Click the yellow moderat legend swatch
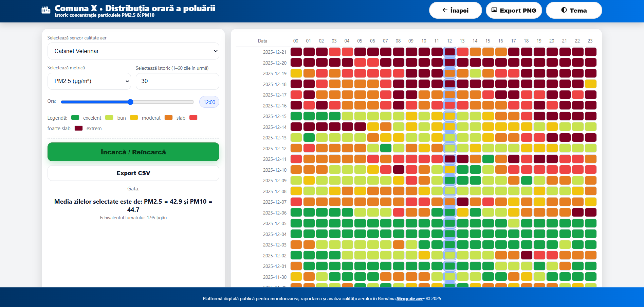 [x=134, y=118]
